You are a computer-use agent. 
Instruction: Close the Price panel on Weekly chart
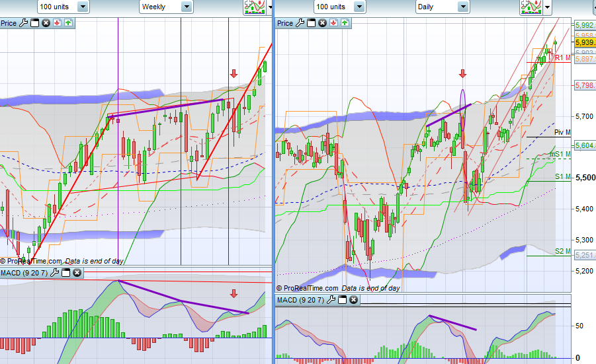[x=46, y=23]
